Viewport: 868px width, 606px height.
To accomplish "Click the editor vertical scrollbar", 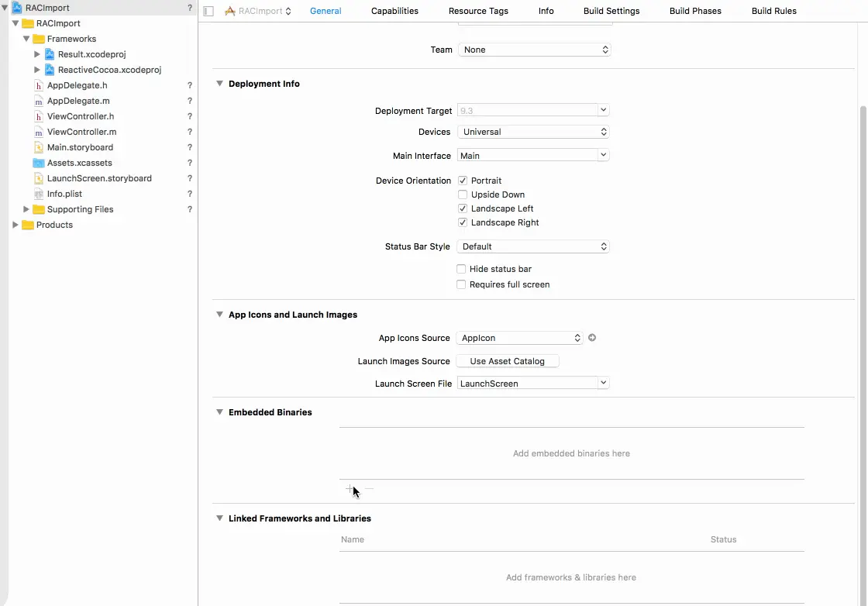I will [863, 354].
